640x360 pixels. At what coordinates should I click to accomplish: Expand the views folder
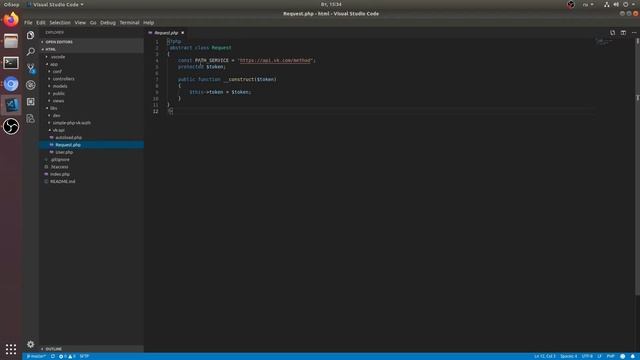91,101
